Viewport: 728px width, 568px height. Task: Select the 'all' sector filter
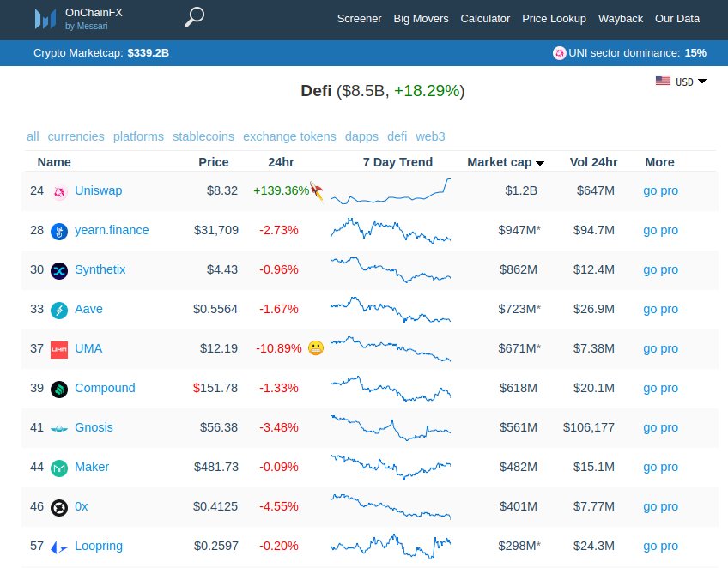(x=33, y=136)
